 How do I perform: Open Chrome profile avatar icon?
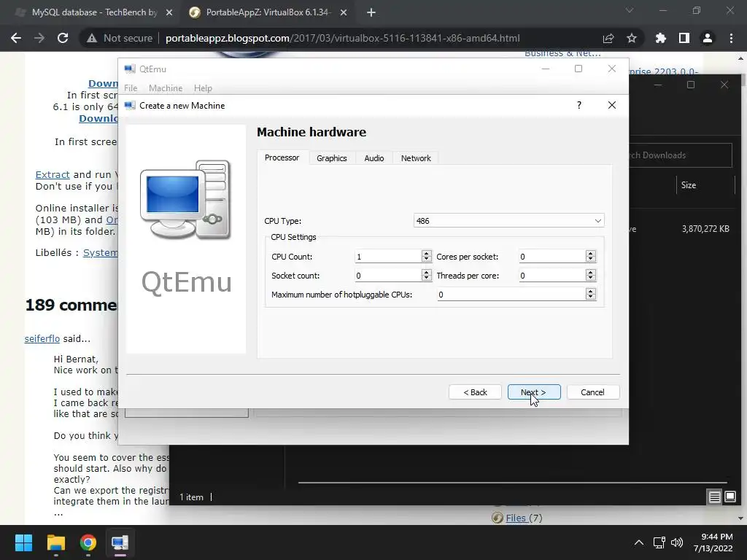pyautogui.click(x=708, y=38)
